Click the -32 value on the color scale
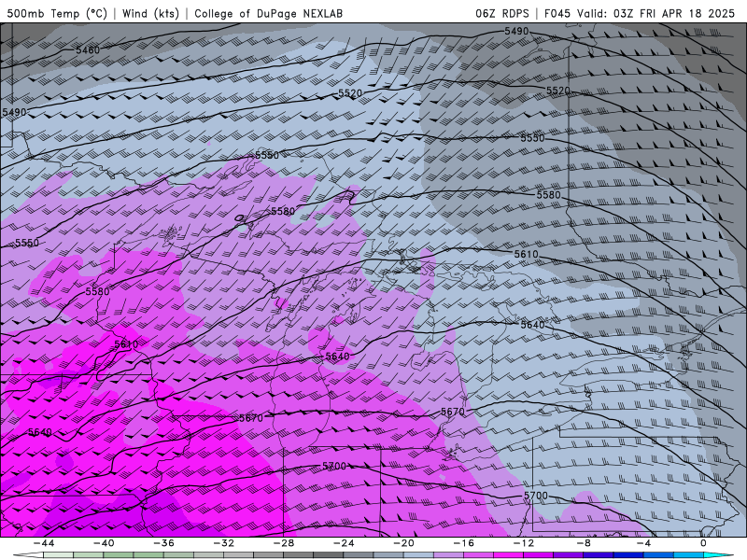Viewport: 747px width, 560px height. [224, 543]
